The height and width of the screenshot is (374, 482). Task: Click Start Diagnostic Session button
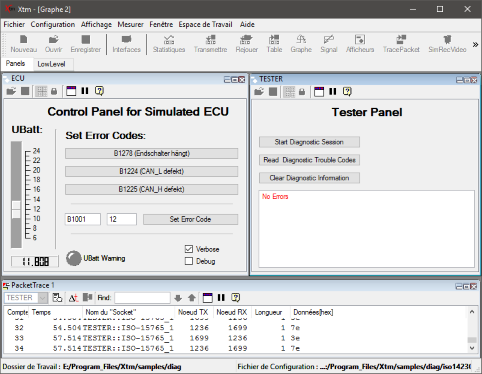tap(309, 142)
